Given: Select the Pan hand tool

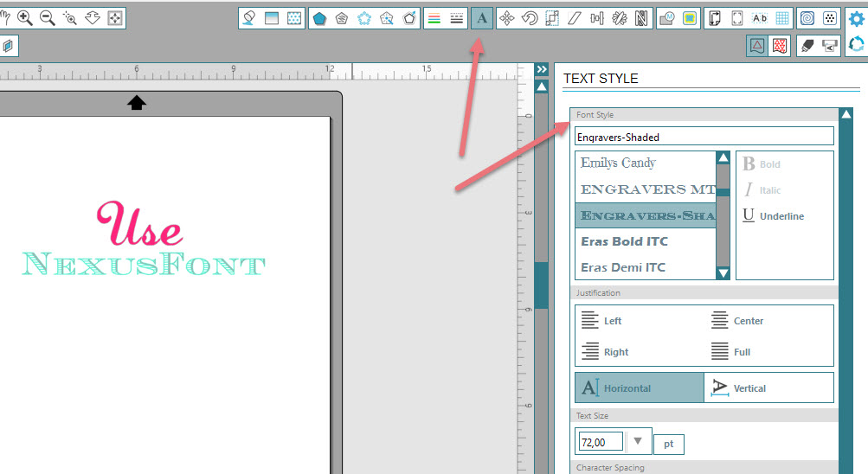Looking at the screenshot, I should (x=5, y=17).
